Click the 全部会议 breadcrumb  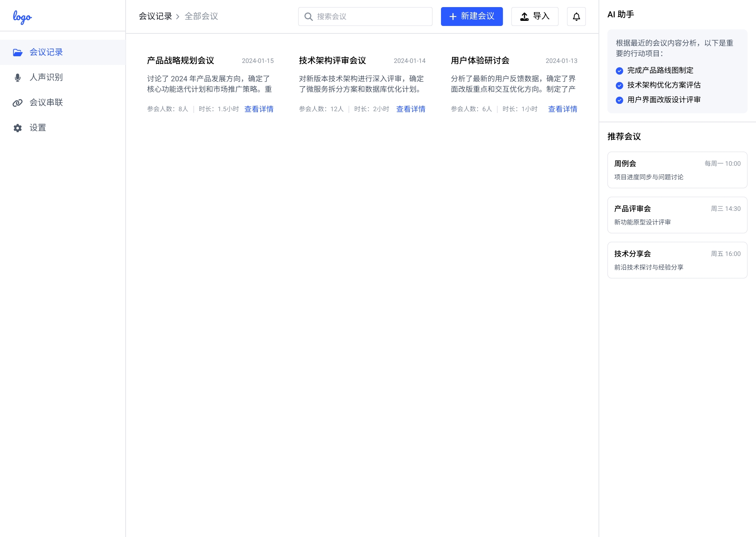[201, 16]
